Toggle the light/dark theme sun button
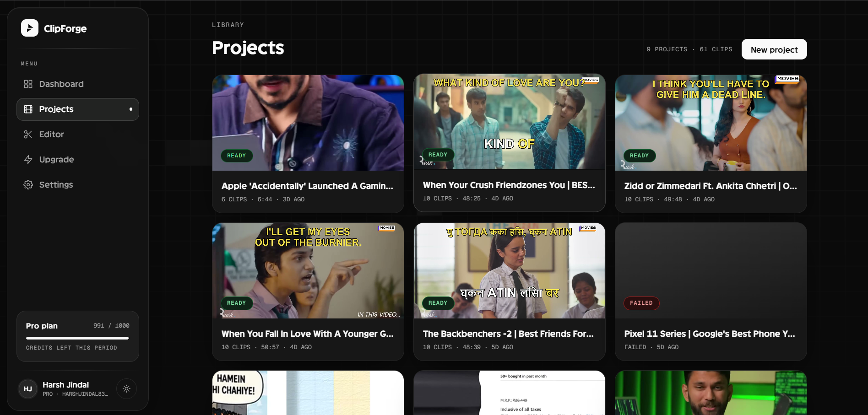This screenshot has width=868, height=415. coord(126,389)
